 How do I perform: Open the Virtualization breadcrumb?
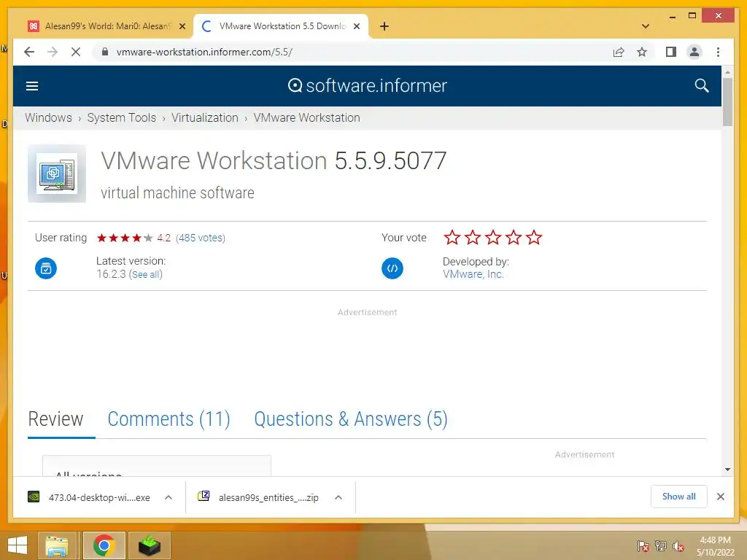205,117
